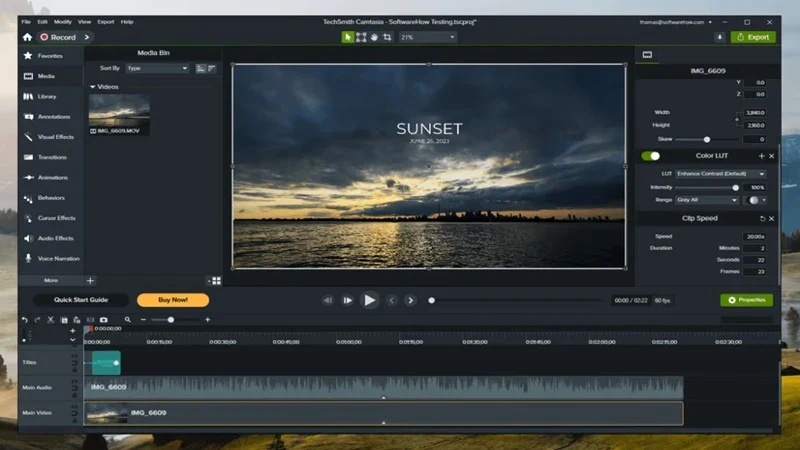Click the Quick Start Guide button
The width and height of the screenshot is (800, 450).
pos(81,300)
